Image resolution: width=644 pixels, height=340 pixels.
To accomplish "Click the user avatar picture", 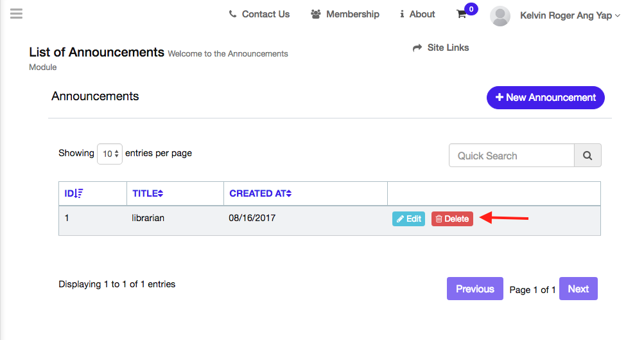I will 500,16.
